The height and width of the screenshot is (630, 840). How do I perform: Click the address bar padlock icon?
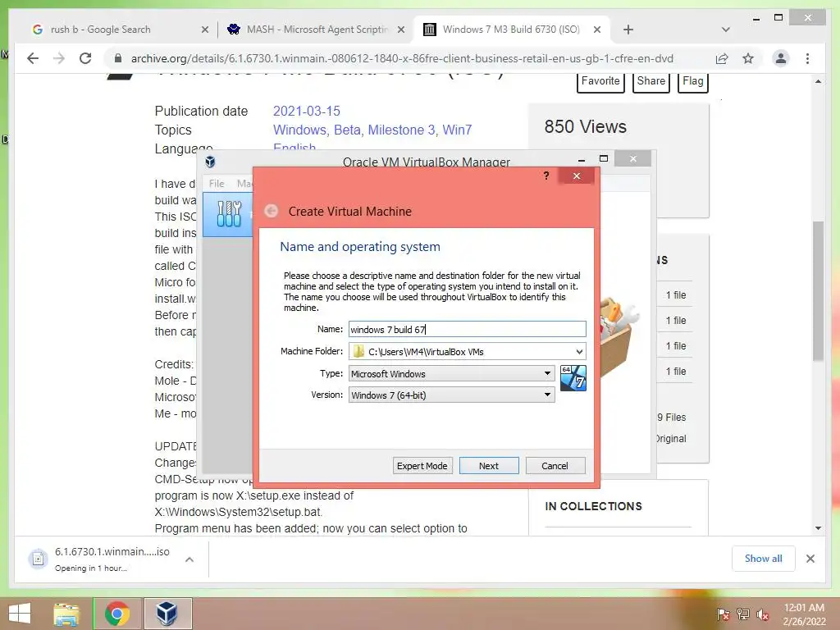118,58
